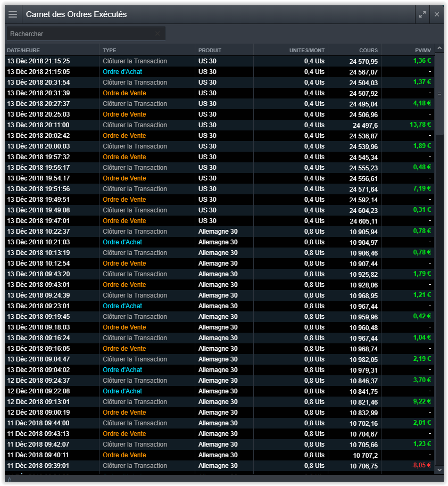
Task: Close the Carnet des Ordres Exécutés panel
Action: tap(437, 14)
